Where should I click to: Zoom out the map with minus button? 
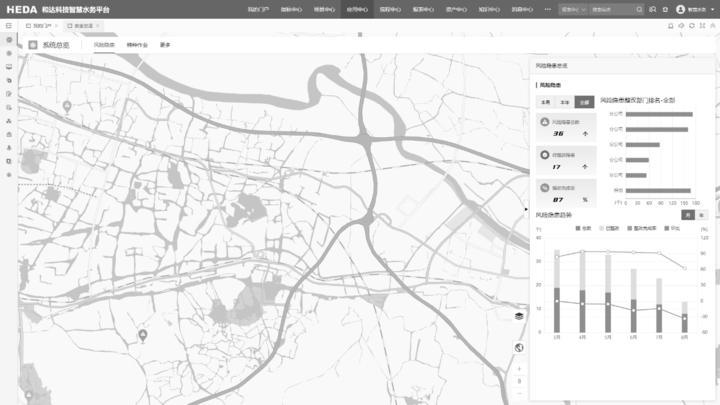point(519,392)
